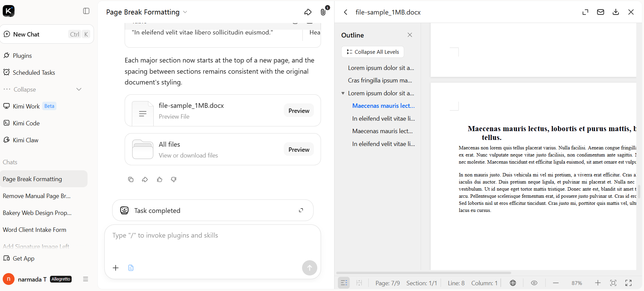Select the Page Break Formatting chat
Screen dimensions: 644x291
pyautogui.click(x=44, y=179)
